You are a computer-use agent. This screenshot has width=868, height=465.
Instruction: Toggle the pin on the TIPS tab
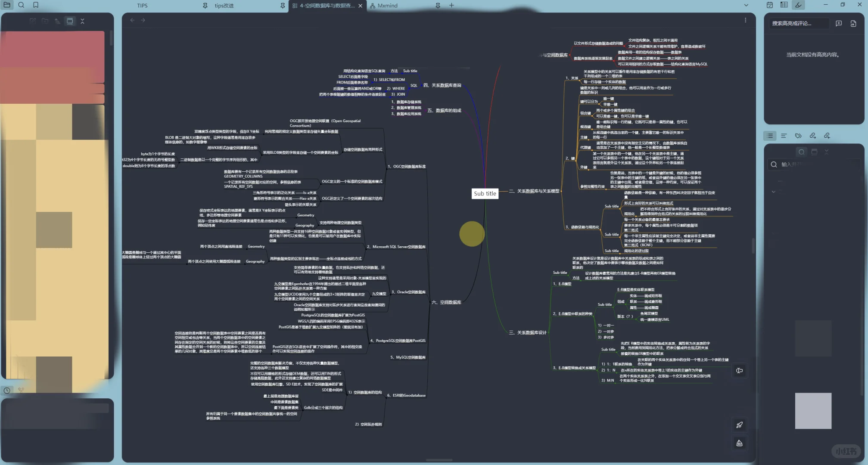[205, 6]
